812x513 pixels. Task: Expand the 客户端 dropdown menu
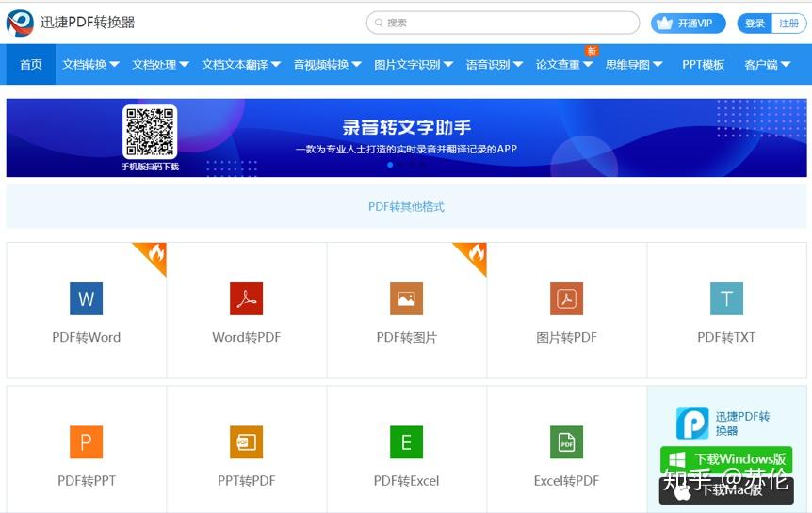coord(767,65)
